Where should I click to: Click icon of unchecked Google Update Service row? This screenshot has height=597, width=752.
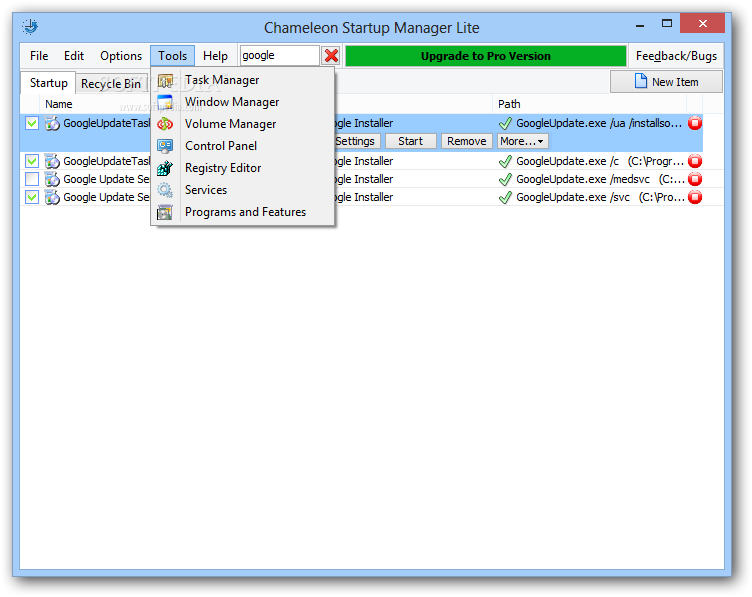coord(52,179)
